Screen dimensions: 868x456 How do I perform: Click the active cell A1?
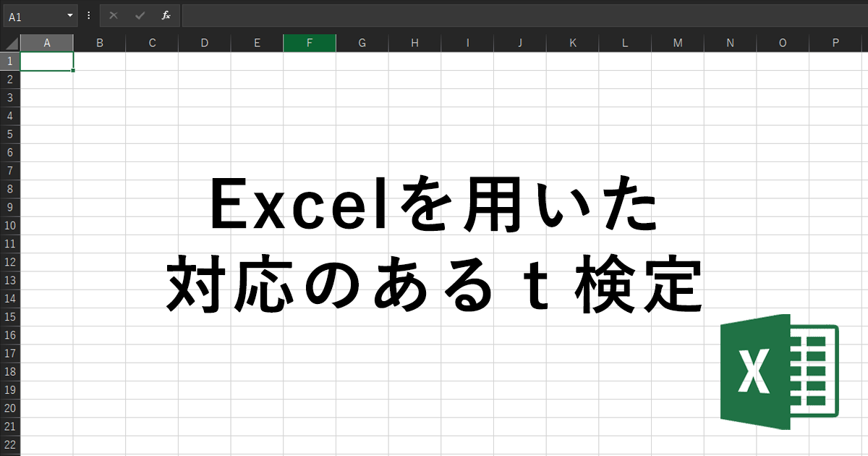point(47,62)
